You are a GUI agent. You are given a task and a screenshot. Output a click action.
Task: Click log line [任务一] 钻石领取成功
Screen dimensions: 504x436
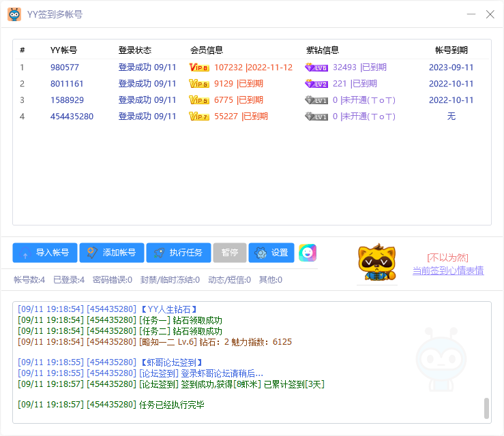tap(120, 320)
